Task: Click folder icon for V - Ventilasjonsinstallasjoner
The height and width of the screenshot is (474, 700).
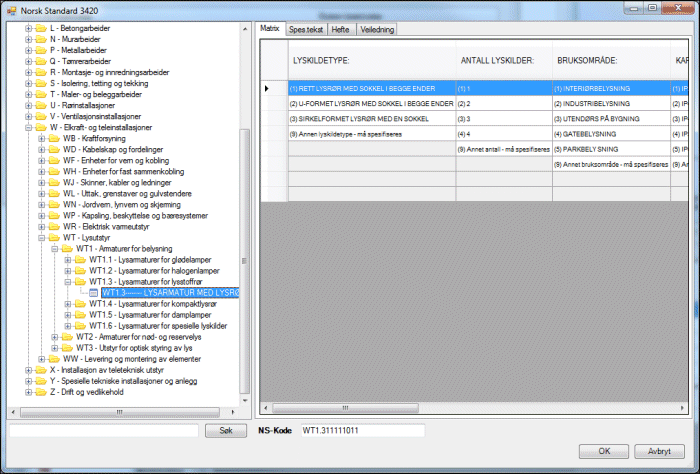Action: point(42,116)
